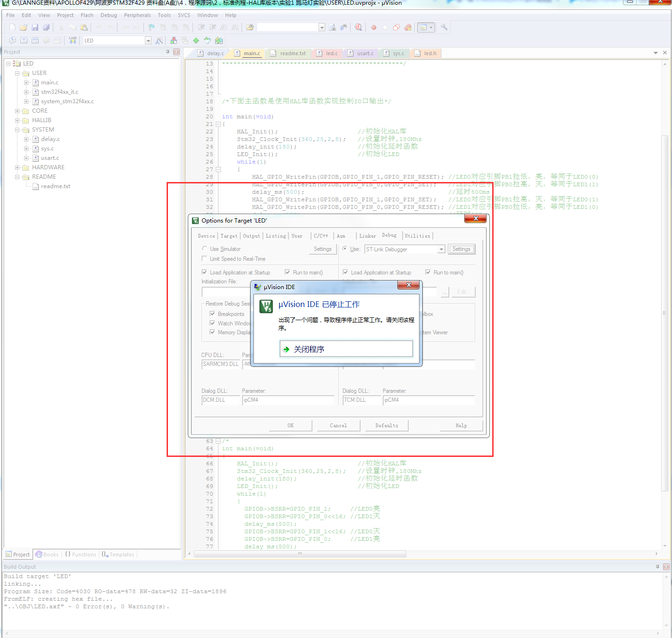Collapse code fold at line 21
The width and height of the screenshot is (672, 638).
click(x=218, y=124)
